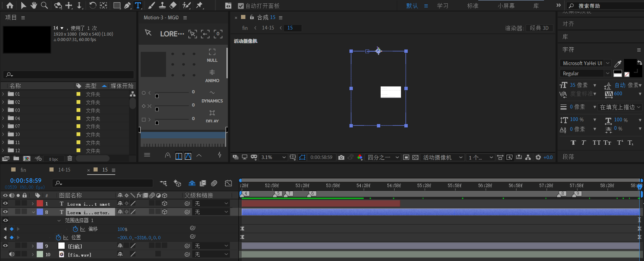
Task: Toggle visibility of 范围选择器 1
Action: [x=5, y=220]
